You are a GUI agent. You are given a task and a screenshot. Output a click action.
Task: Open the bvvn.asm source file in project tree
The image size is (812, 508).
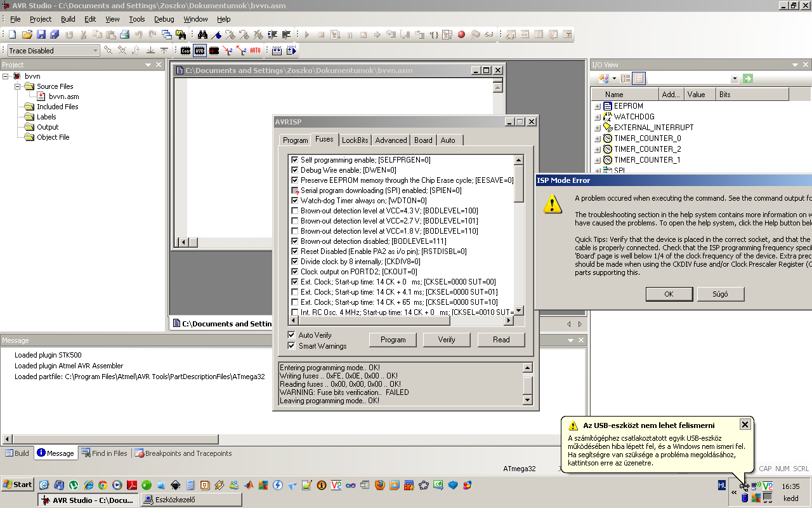click(x=64, y=97)
